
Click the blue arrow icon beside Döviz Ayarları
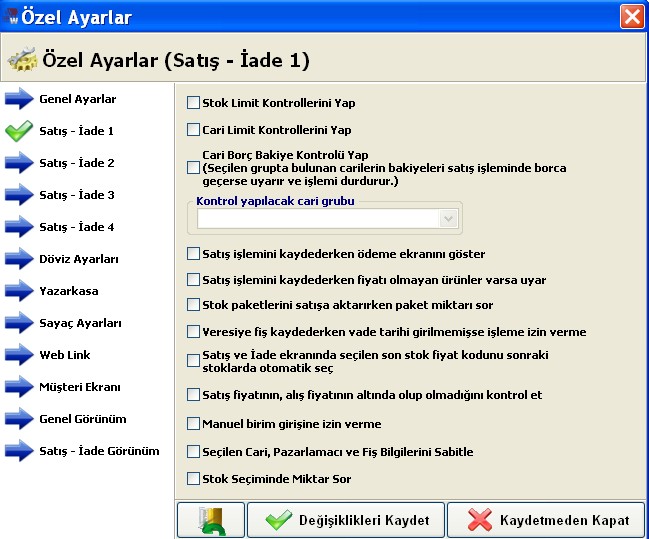click(19, 259)
